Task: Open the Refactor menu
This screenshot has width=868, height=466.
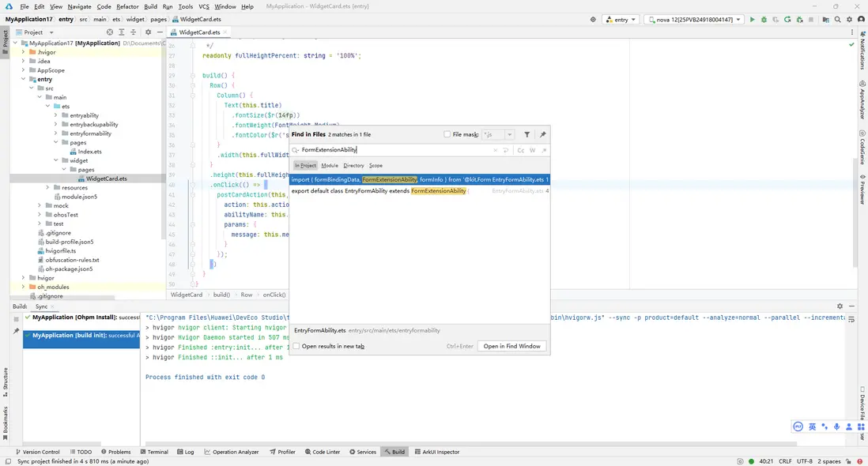Action: [x=126, y=6]
